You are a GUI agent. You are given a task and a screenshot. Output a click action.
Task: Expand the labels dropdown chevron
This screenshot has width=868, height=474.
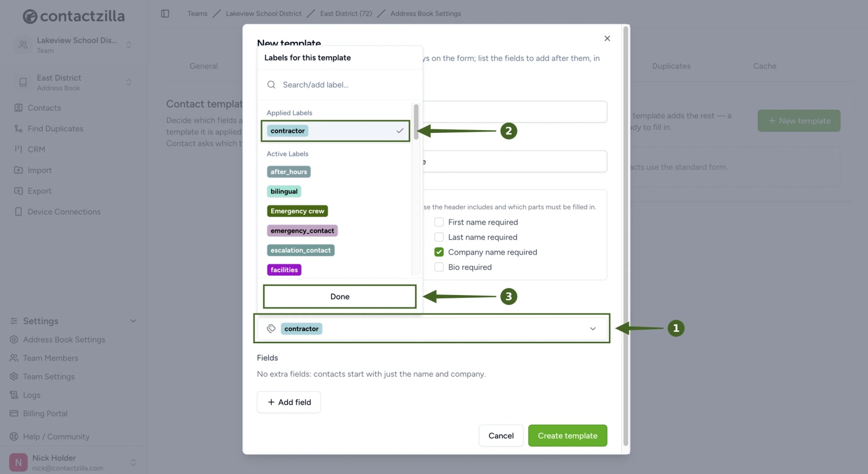593,329
